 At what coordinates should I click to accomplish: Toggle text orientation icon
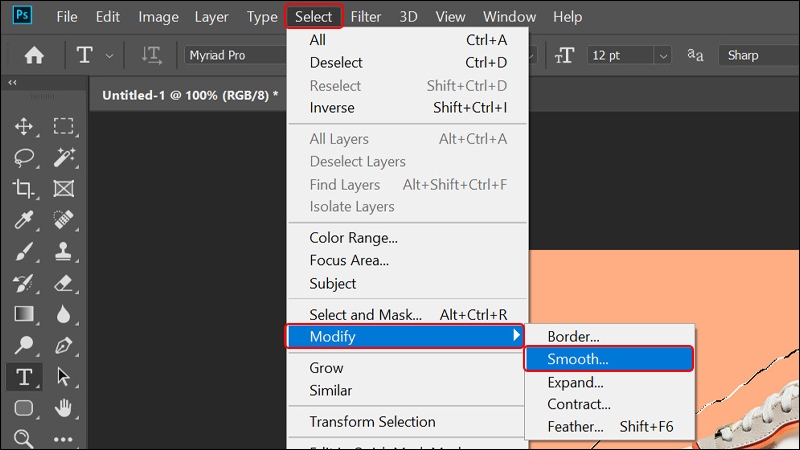pos(152,55)
